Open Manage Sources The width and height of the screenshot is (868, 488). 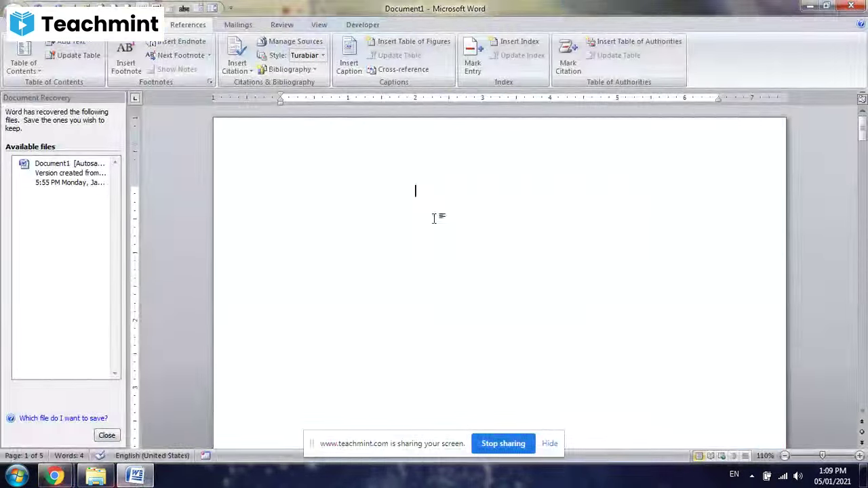pyautogui.click(x=295, y=41)
